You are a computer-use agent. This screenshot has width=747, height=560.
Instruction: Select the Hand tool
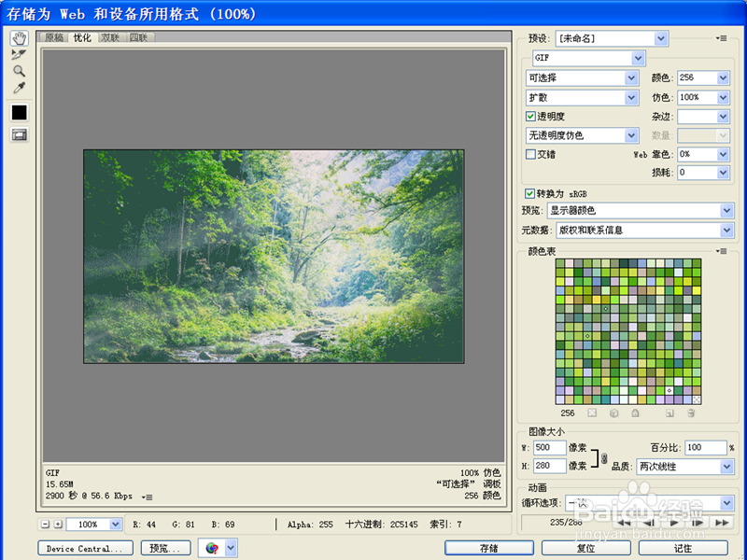19,38
